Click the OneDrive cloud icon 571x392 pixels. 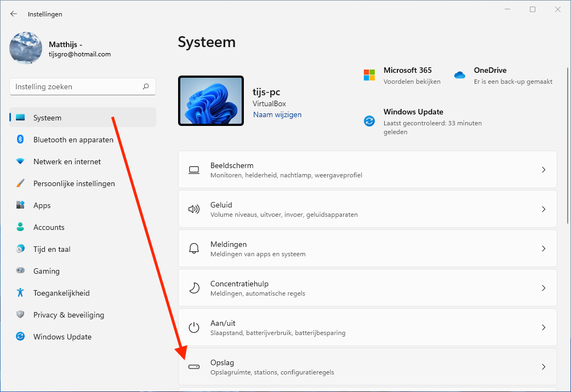tap(459, 75)
